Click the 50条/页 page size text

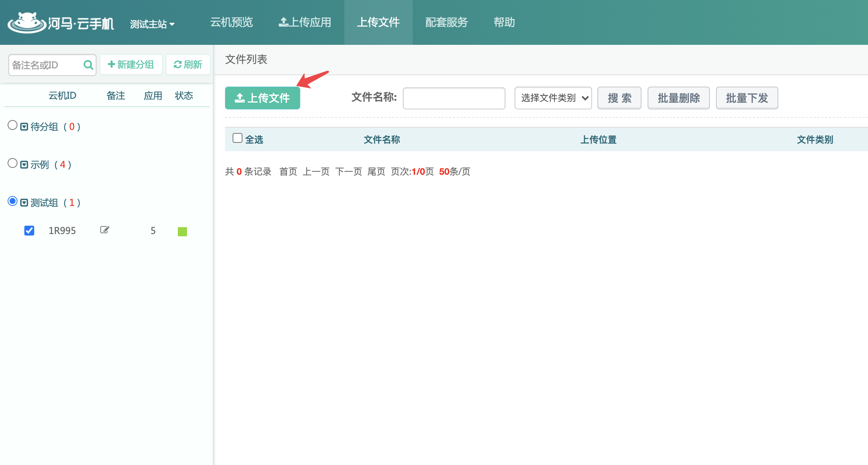pos(455,172)
